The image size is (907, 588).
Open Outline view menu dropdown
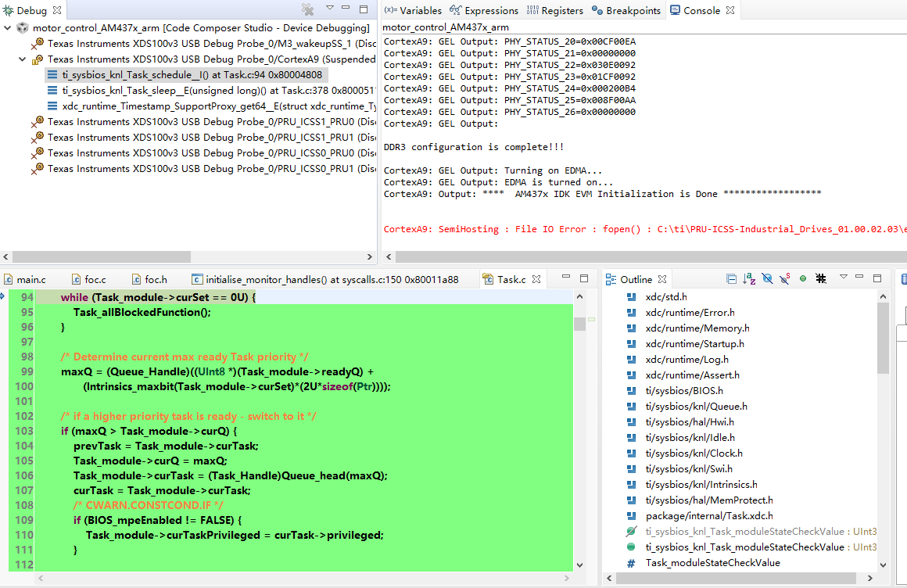[844, 278]
